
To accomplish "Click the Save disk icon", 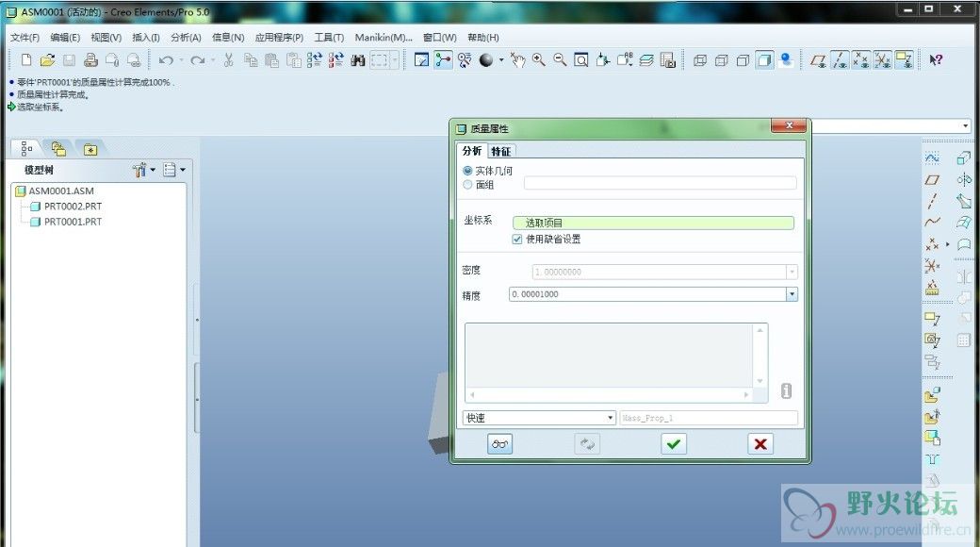I will [70, 60].
